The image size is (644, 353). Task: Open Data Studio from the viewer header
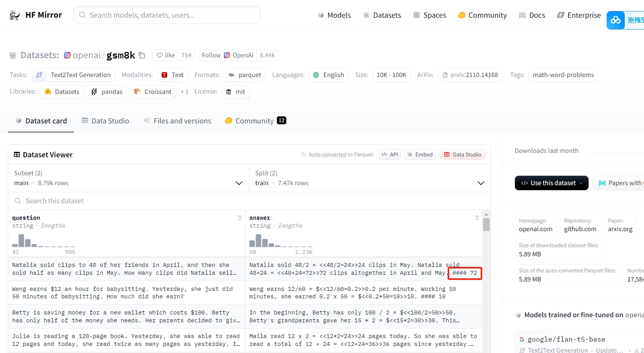463,154
